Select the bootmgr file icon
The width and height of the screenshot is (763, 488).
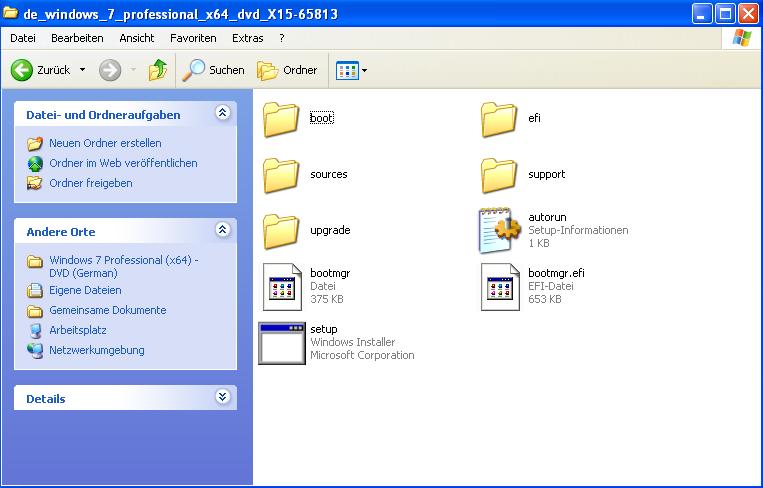point(282,287)
